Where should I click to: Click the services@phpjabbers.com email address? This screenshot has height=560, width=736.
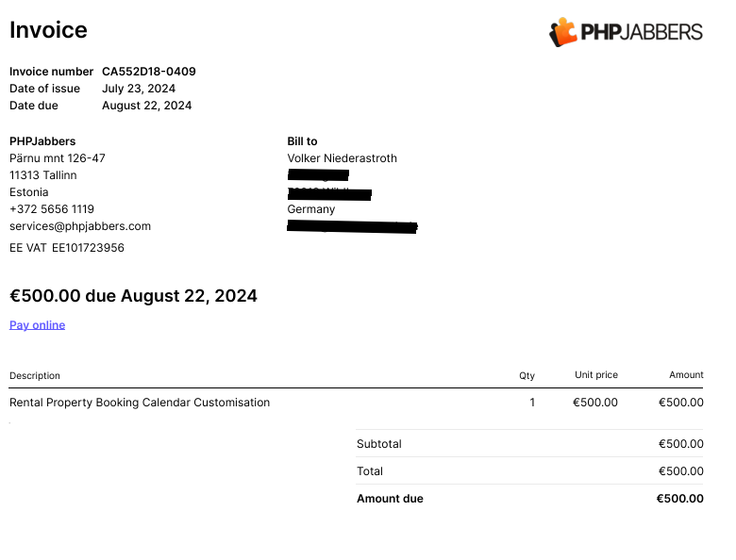(80, 226)
